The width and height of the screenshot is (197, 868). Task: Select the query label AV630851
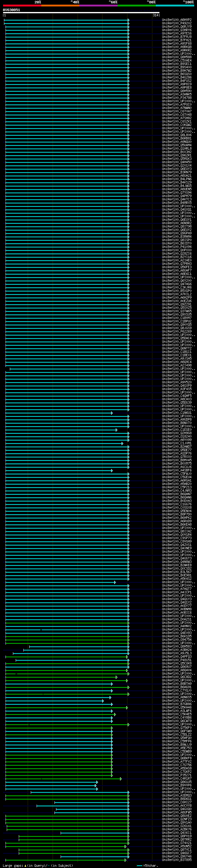(x=11, y=10)
